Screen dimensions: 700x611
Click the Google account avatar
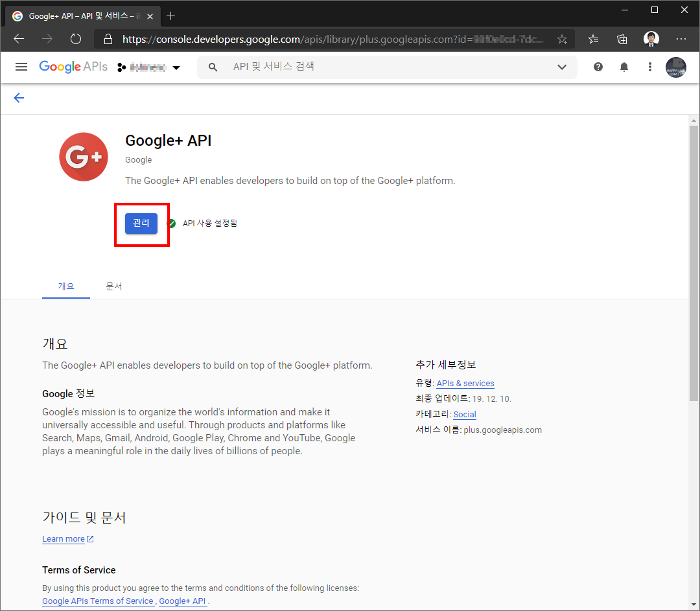675,67
